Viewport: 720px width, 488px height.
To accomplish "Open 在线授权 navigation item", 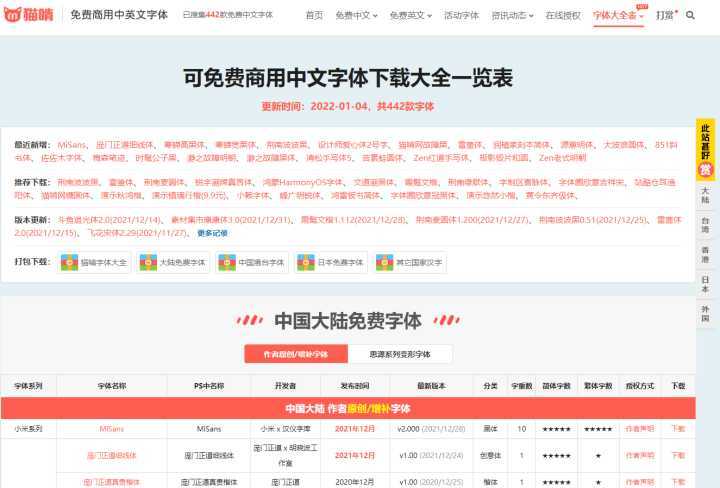I will (x=563, y=15).
